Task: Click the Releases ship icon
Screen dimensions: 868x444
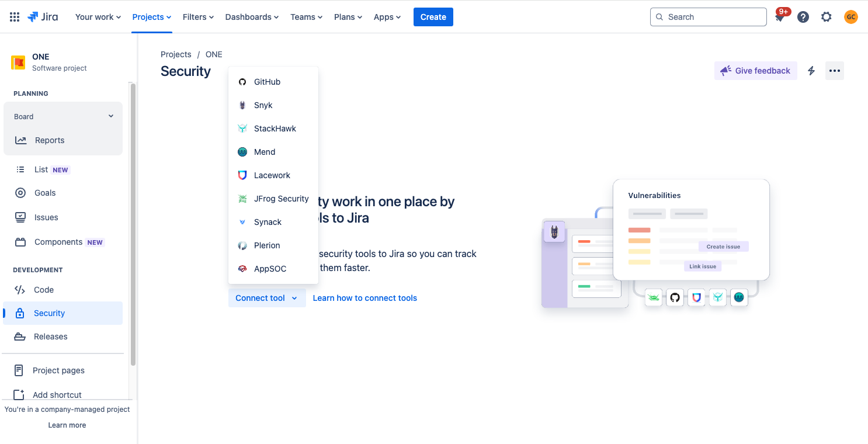Action: click(x=20, y=337)
